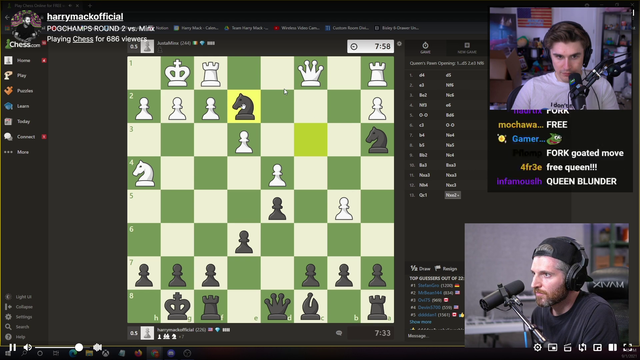The image size is (640, 360).
Task: Click top guesser StefanGro
Action: click(x=428, y=285)
